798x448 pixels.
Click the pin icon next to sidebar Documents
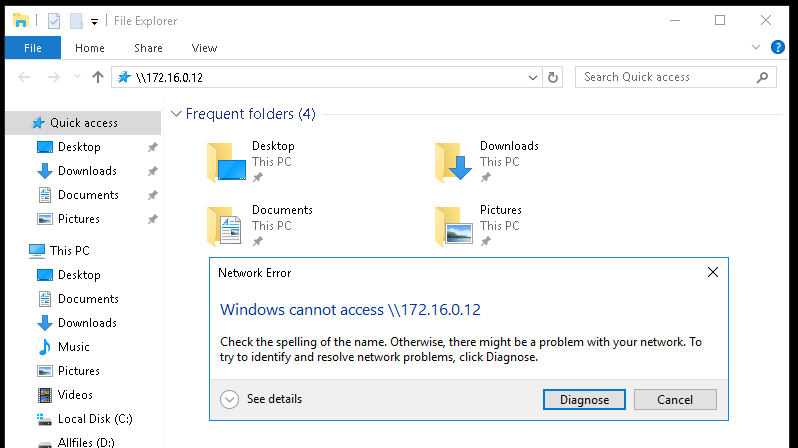click(x=153, y=195)
